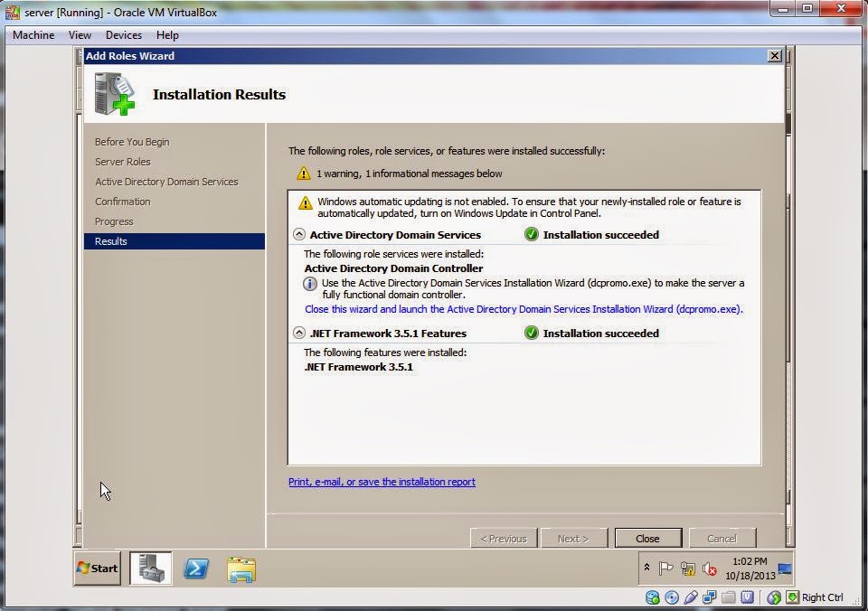868x611 pixels.
Task: Launch Windows PowerShell from the taskbar
Action: [196, 569]
